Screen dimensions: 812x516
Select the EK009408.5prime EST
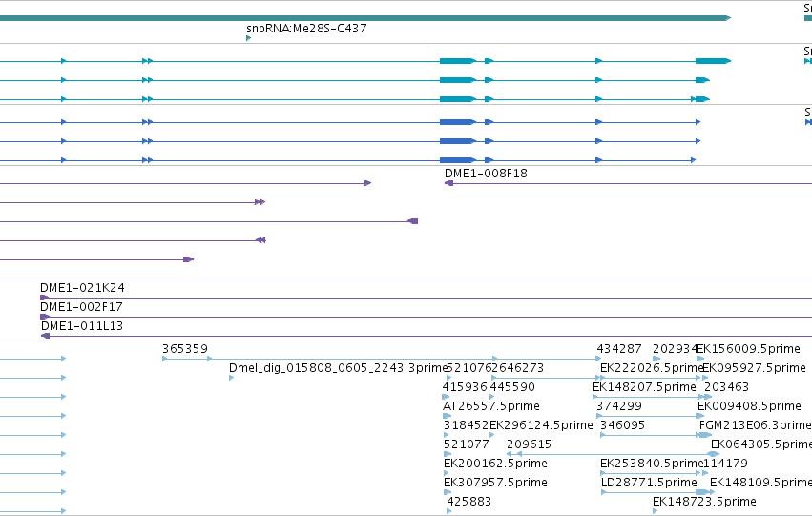click(749, 406)
